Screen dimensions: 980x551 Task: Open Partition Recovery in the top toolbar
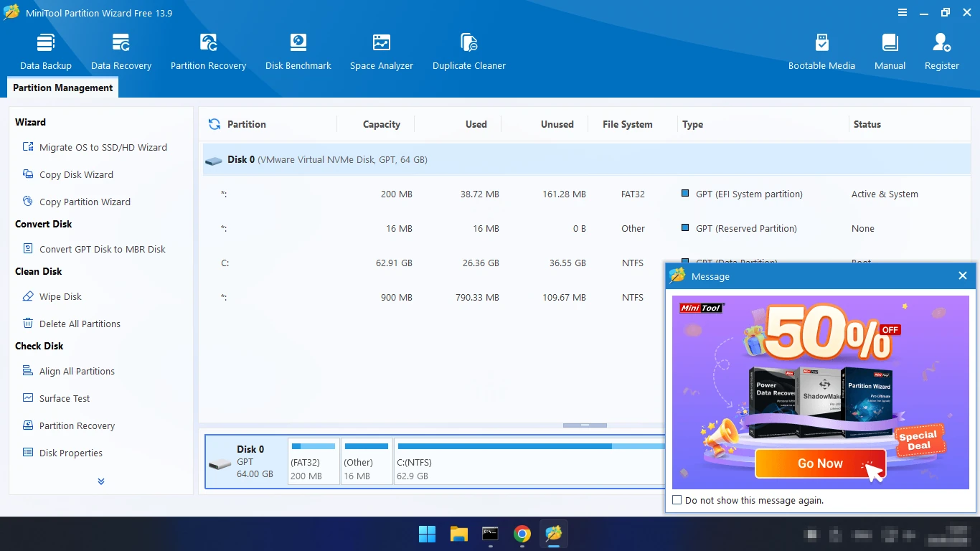[208, 52]
